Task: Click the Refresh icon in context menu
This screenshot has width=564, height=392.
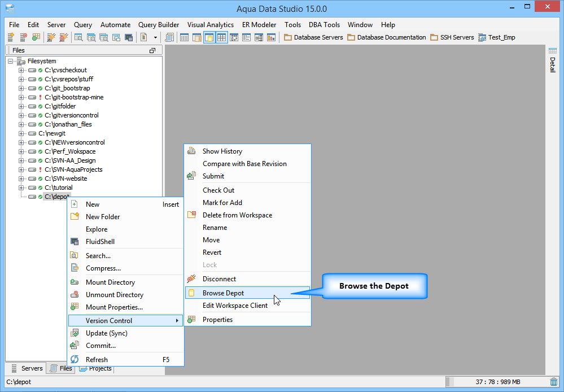Action: [75, 359]
